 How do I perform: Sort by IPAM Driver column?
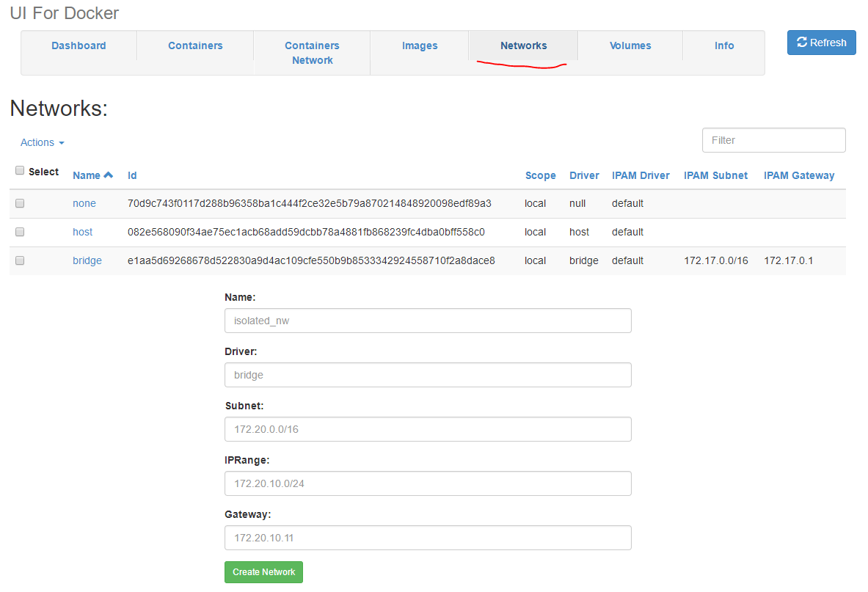(641, 175)
